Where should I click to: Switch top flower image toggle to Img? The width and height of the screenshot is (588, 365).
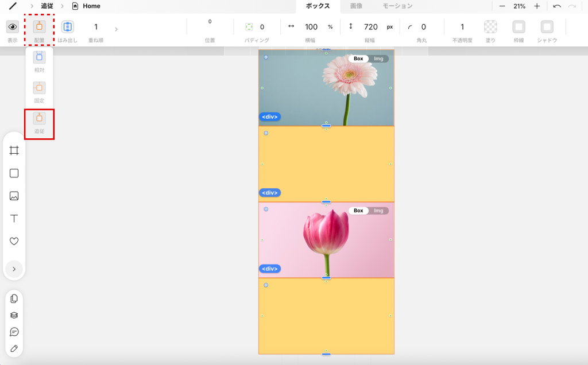pos(378,59)
